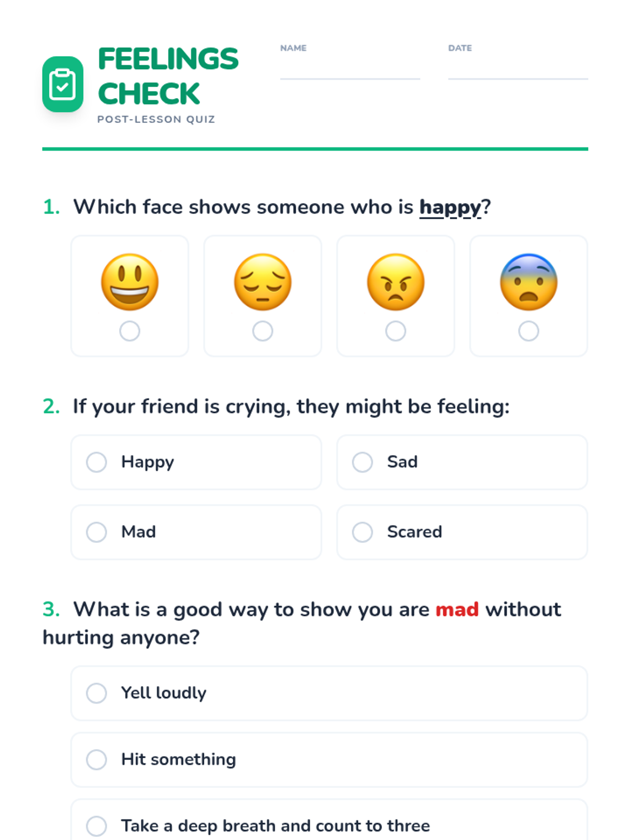
Task: Click the angry red face emoji
Action: 395,282
